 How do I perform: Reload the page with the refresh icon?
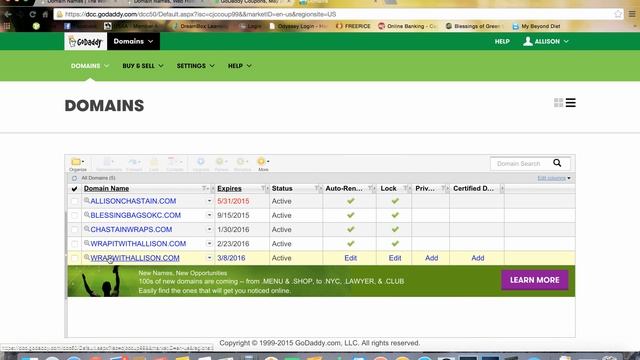pyautogui.click(x=32, y=14)
